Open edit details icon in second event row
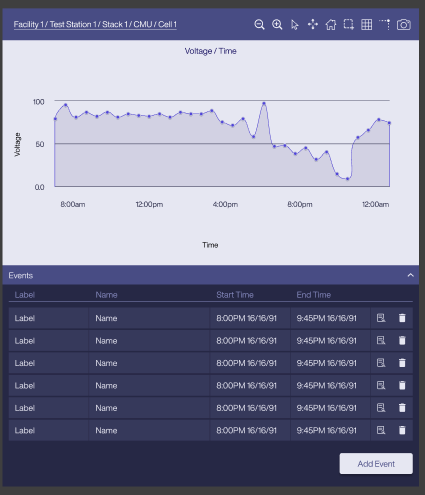 pos(381,340)
